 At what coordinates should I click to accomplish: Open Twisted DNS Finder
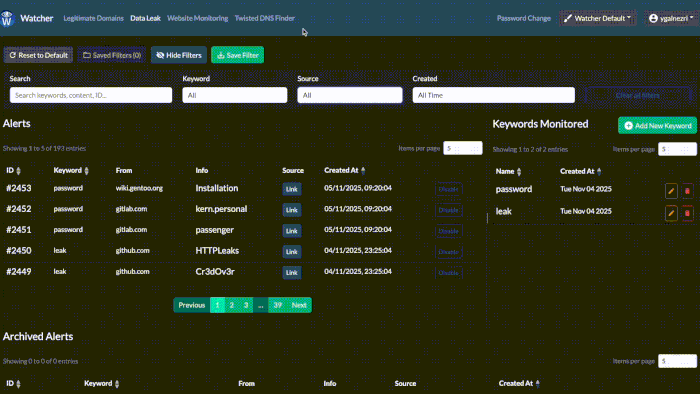coord(265,18)
